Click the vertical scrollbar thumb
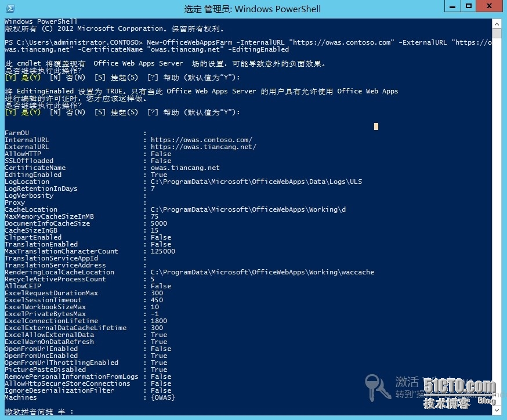The width and height of the screenshot is (507, 420). (x=497, y=33)
